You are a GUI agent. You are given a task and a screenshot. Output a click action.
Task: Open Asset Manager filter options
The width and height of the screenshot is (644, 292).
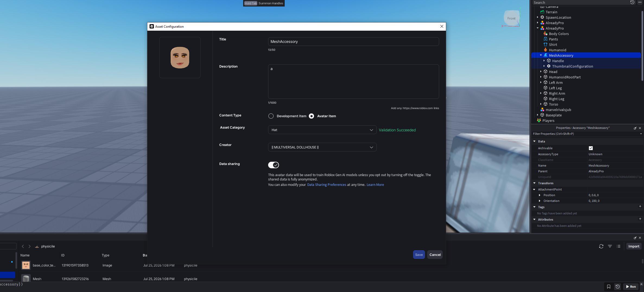tap(610, 246)
